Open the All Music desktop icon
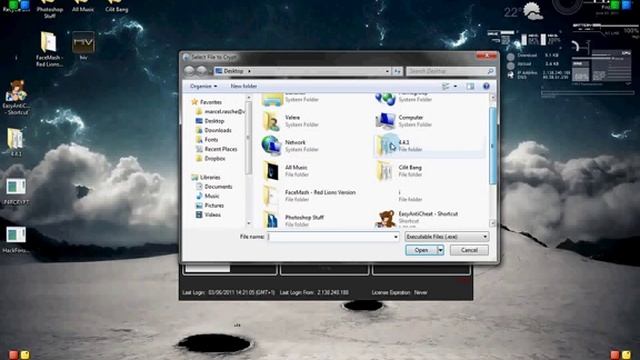This screenshot has height=360, width=640. coord(82,6)
